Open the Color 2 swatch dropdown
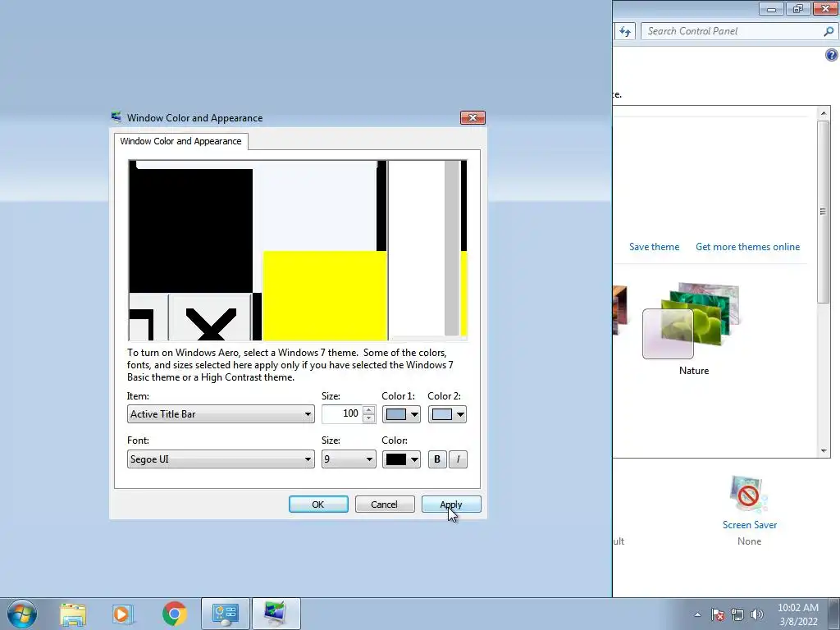 tap(447, 414)
